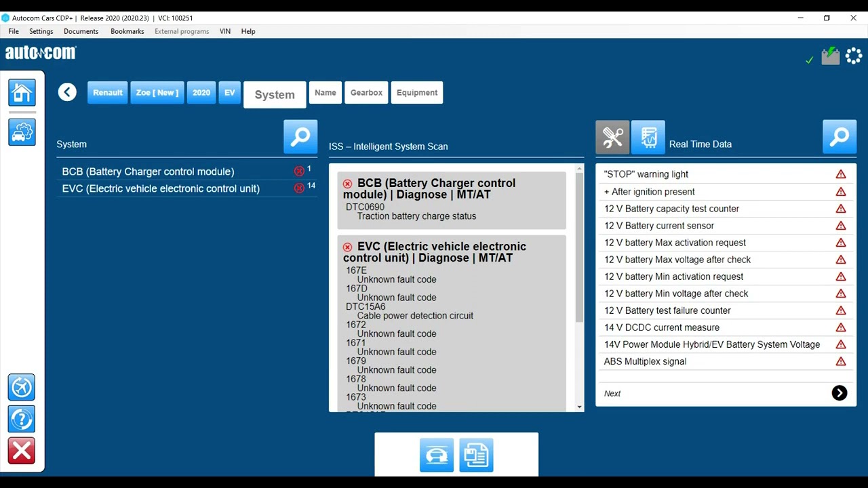Open the wrench and screwdriver tools icon

(612, 137)
